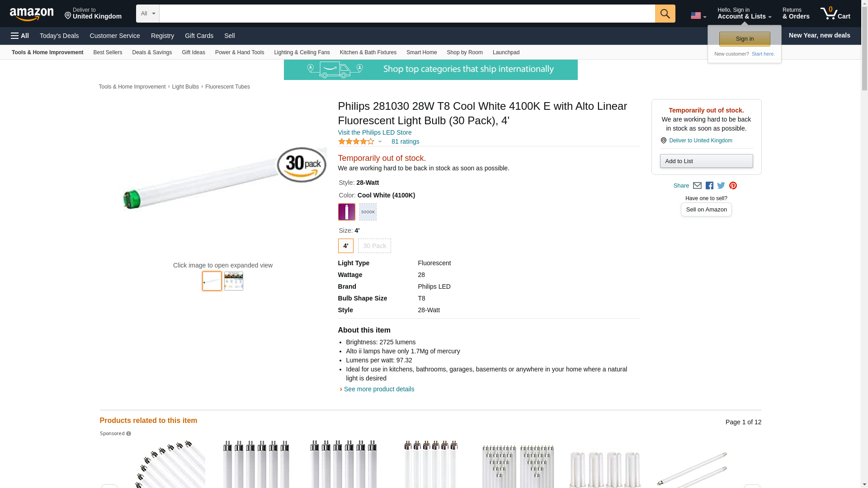Share product on Pinterest icon
The image size is (868, 488).
[733, 186]
